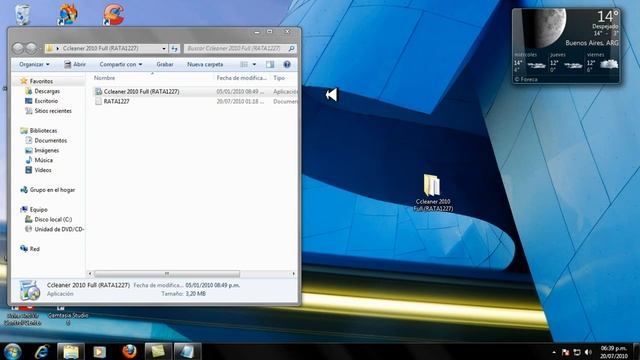Open Descargas in the sidebar
The width and height of the screenshot is (640, 360).
47,91
